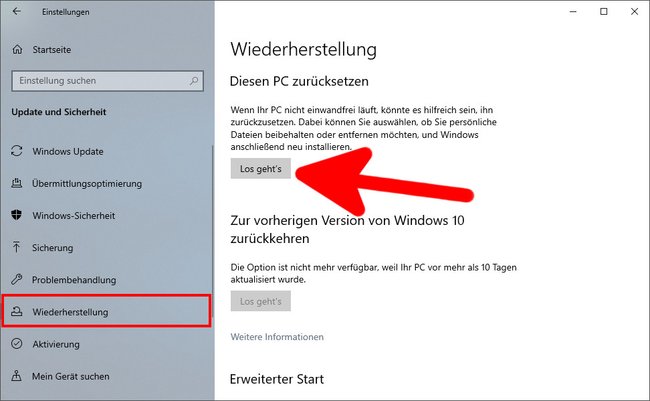Open the Weitere Informationen link
This screenshot has width=650, height=401.
(x=277, y=337)
